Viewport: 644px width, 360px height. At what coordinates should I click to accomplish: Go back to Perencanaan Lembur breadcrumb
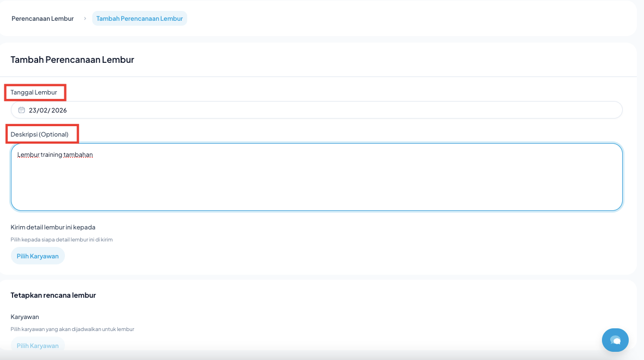point(43,19)
